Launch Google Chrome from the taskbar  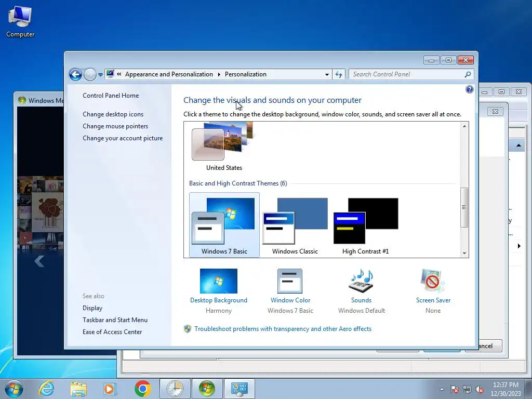point(142,389)
